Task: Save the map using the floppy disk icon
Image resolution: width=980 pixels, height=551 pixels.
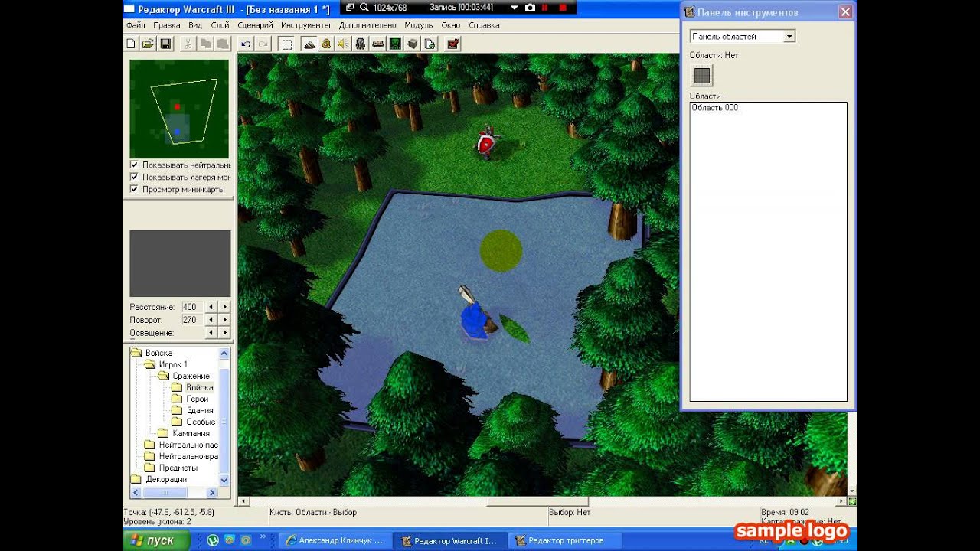Action: pos(165,44)
